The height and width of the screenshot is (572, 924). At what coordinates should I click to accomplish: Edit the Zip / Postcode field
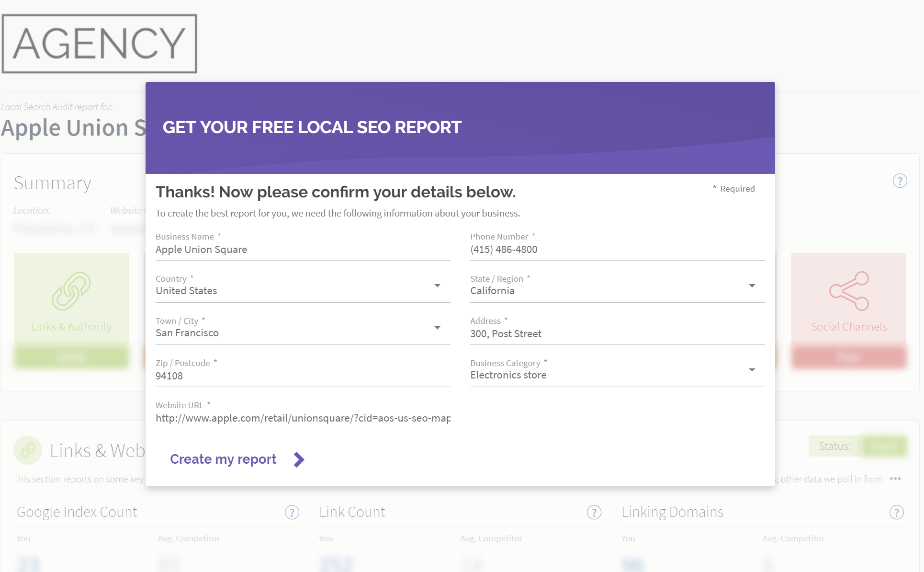303,376
